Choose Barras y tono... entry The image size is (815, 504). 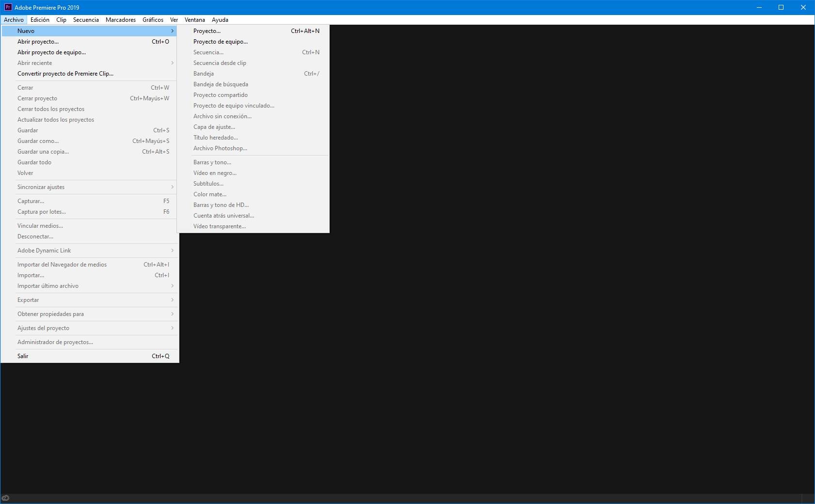click(x=253, y=162)
